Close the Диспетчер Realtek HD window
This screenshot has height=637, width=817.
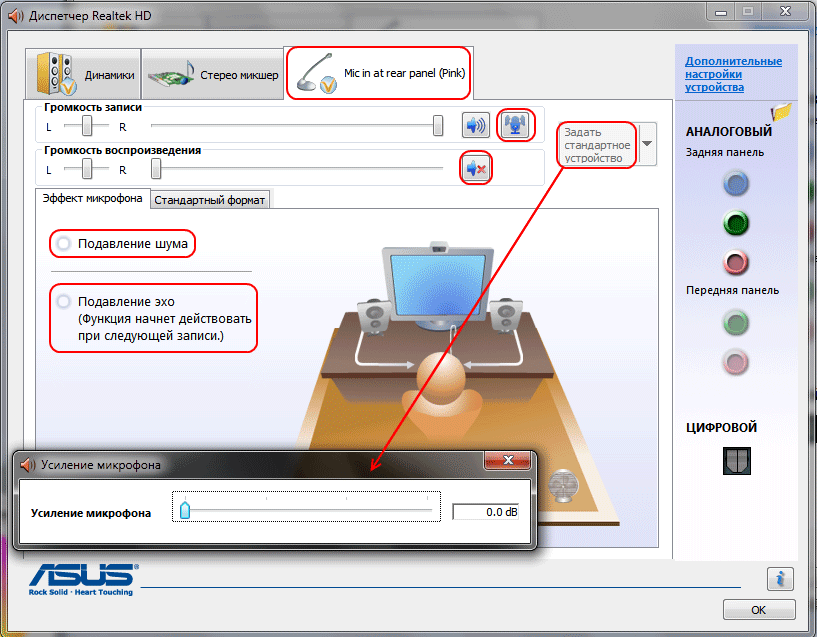pyautogui.click(x=786, y=11)
